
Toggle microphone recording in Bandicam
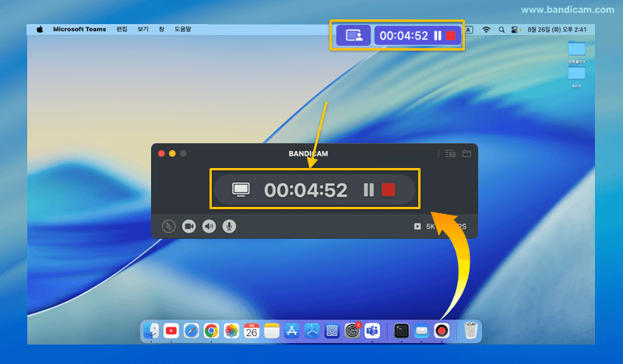click(229, 226)
